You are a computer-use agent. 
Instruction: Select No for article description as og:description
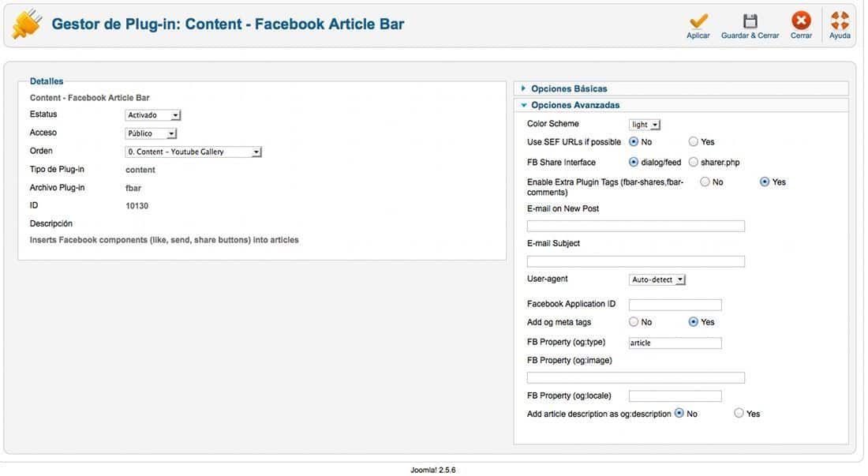pyautogui.click(x=679, y=413)
